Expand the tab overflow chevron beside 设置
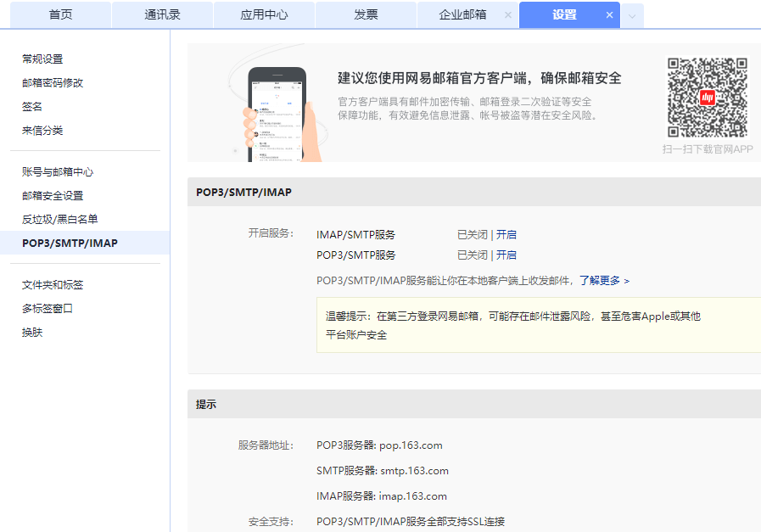This screenshot has width=761, height=532. click(x=631, y=15)
